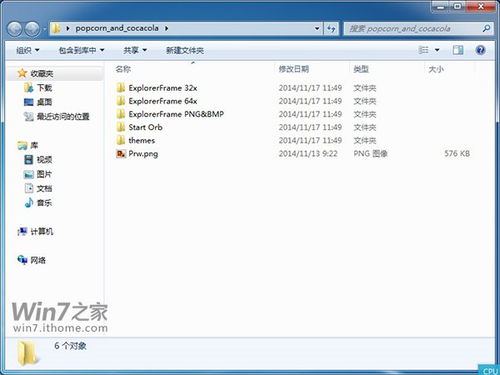The height and width of the screenshot is (375, 500).
Task: Sort by 类型 column header
Action: click(361, 69)
